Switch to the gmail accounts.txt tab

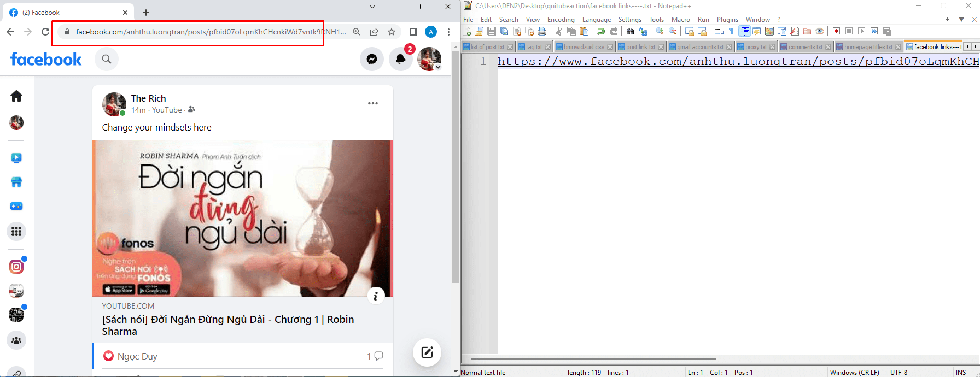700,47
